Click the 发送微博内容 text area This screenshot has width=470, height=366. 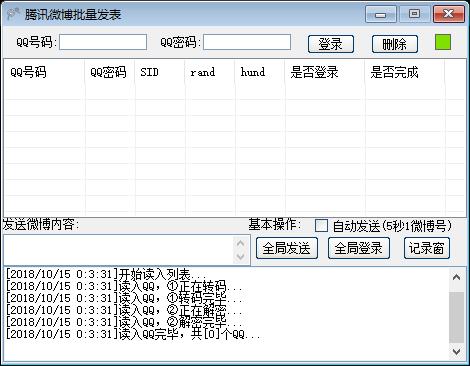click(x=118, y=250)
